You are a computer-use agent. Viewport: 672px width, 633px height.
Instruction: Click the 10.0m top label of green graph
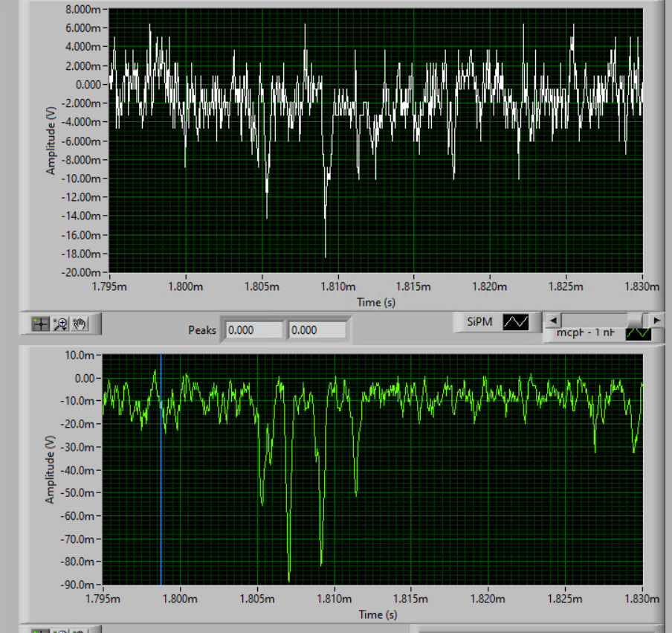point(82,355)
